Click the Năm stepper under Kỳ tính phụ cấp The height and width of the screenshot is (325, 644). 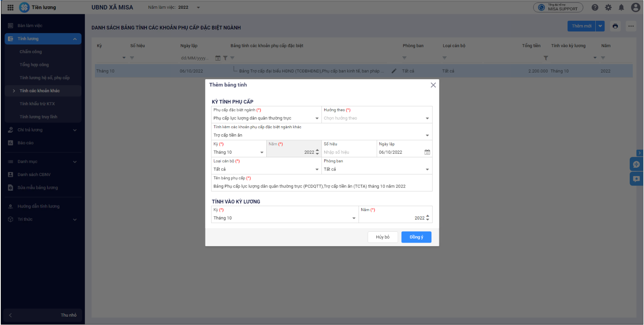tap(317, 152)
